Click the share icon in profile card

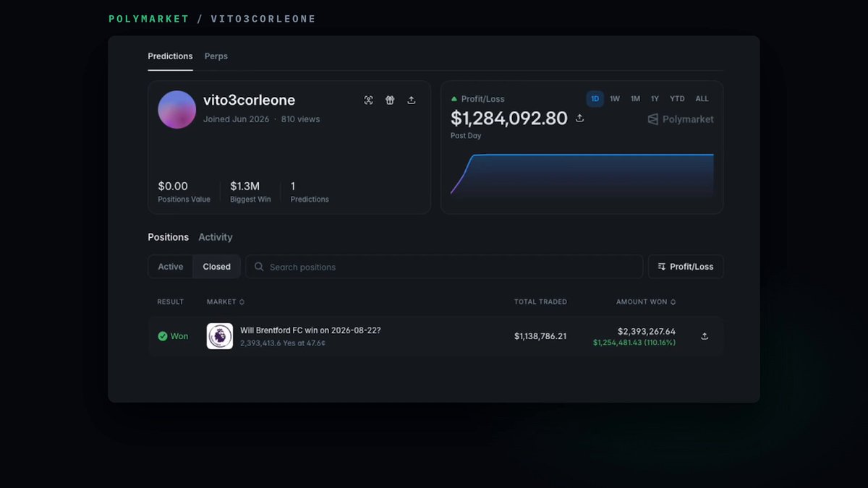[x=412, y=100]
